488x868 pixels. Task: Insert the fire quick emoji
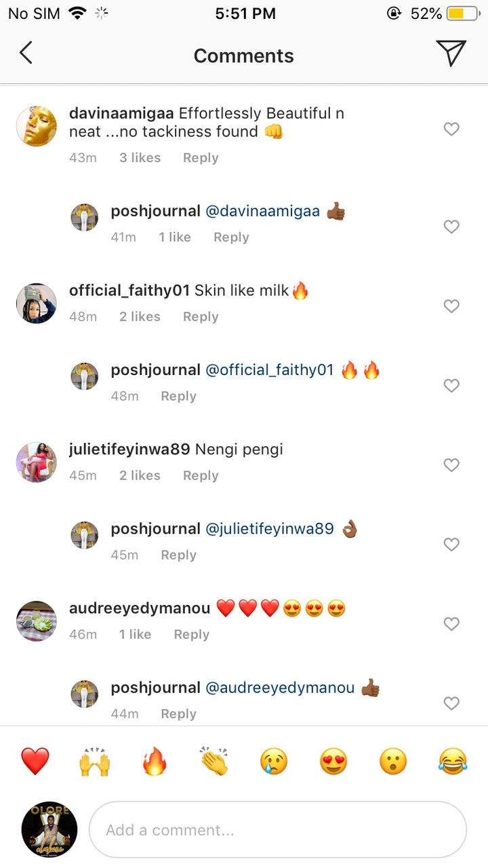point(155,762)
